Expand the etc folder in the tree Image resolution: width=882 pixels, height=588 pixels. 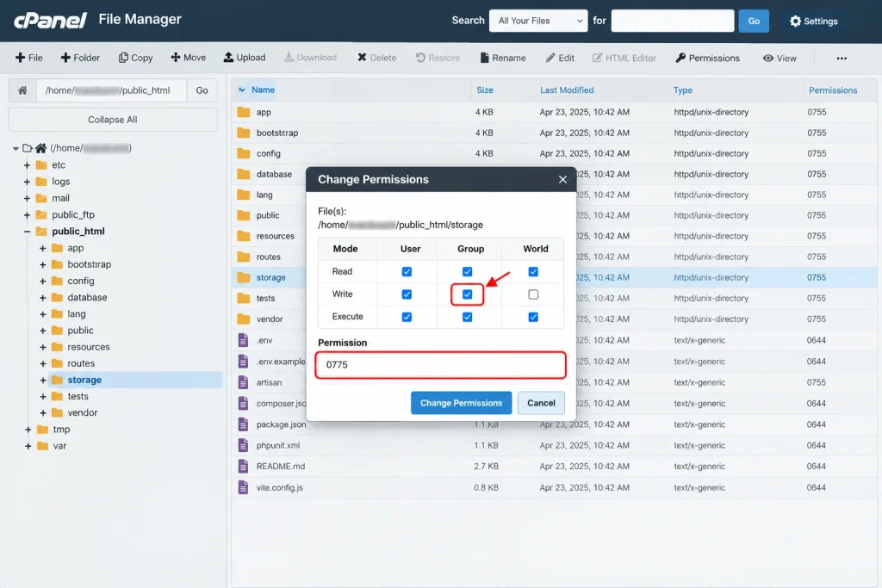[x=27, y=165]
